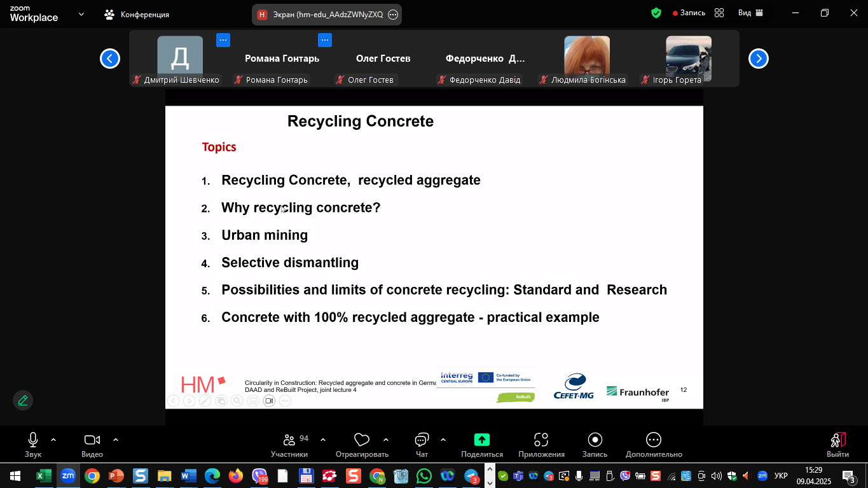Open video options arrow beside Видео
868x488 pixels.
point(116,440)
